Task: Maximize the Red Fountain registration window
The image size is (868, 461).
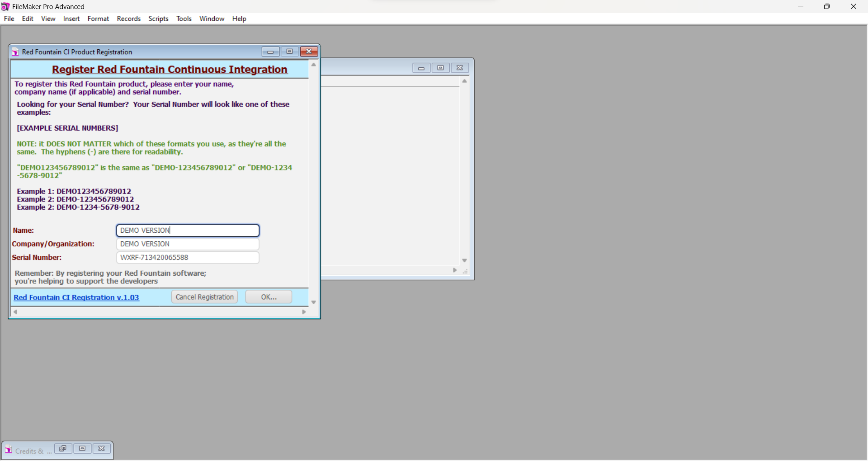Action: [290, 52]
